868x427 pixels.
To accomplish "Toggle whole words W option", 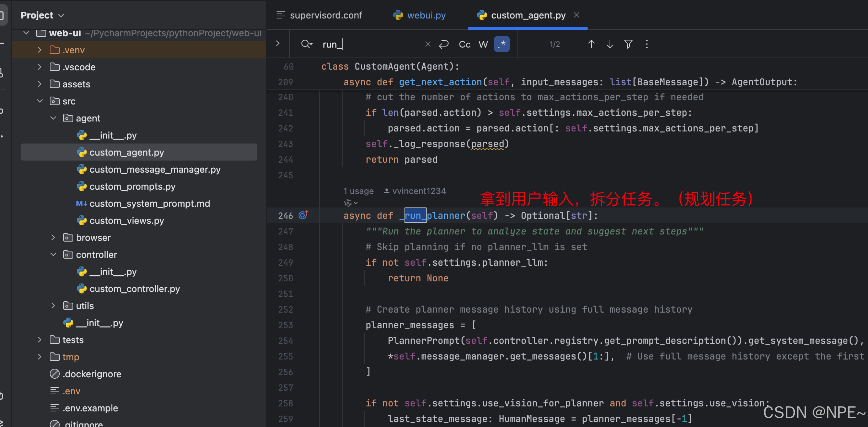I will [483, 44].
